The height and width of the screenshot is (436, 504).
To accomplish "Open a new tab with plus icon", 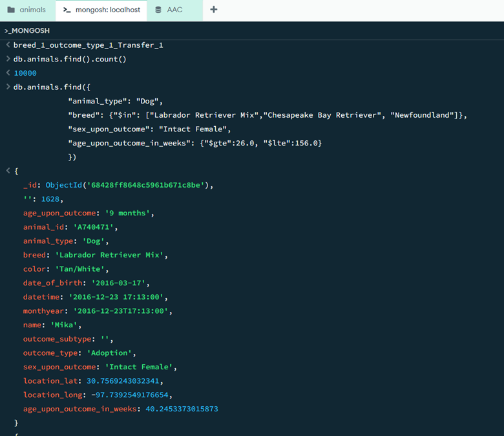I will [214, 10].
